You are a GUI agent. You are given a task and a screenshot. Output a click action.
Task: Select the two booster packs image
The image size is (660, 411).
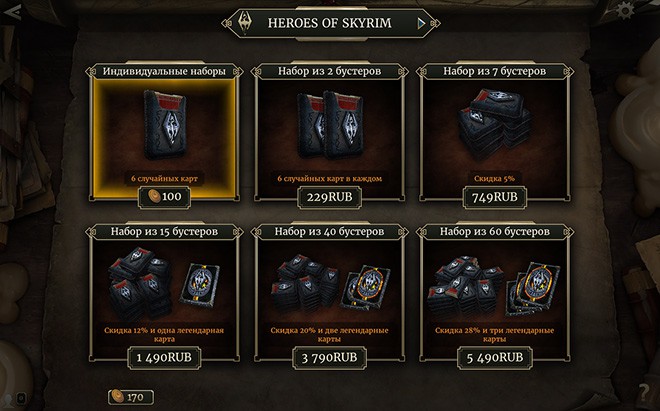tap(330, 124)
